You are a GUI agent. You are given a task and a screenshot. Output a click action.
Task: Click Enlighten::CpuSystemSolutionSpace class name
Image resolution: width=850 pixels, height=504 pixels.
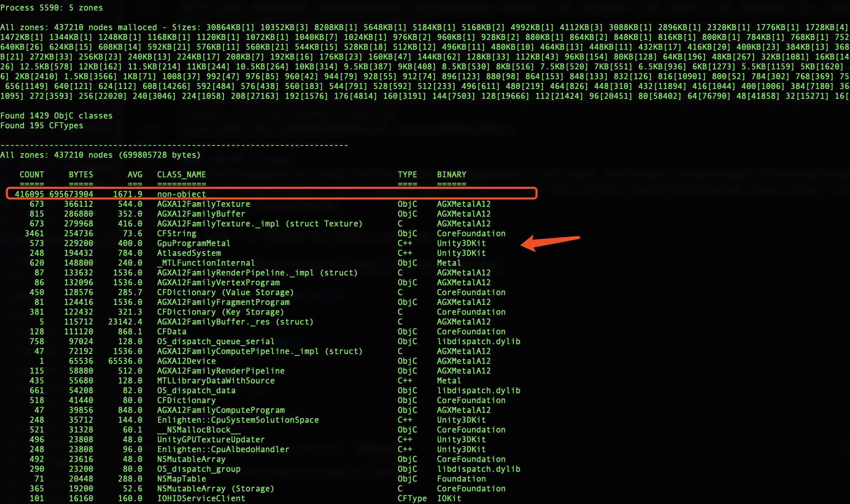tap(238, 420)
